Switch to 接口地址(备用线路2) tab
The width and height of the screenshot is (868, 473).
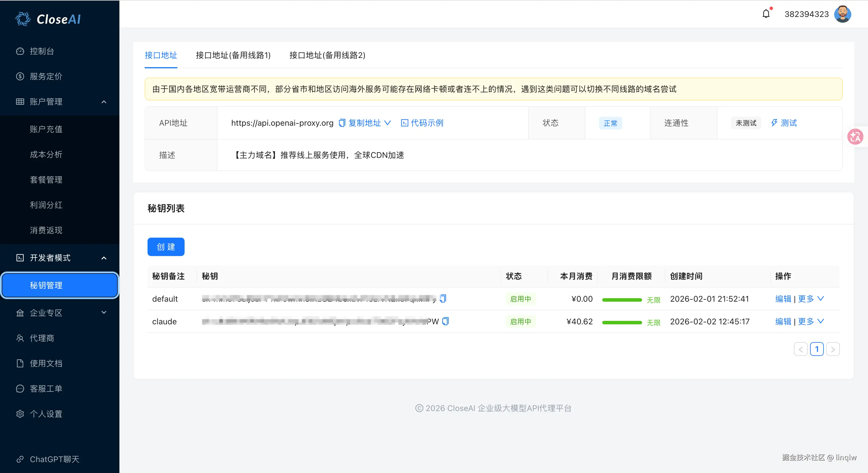327,55
